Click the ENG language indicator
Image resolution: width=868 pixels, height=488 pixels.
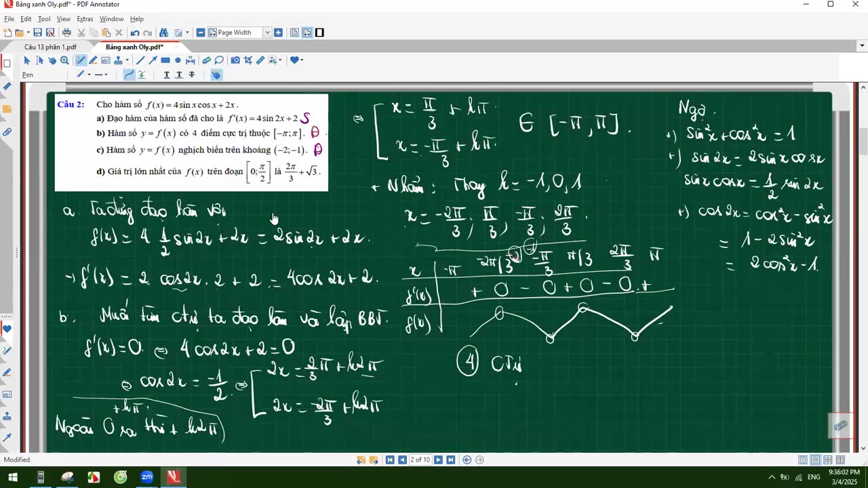[x=814, y=477]
